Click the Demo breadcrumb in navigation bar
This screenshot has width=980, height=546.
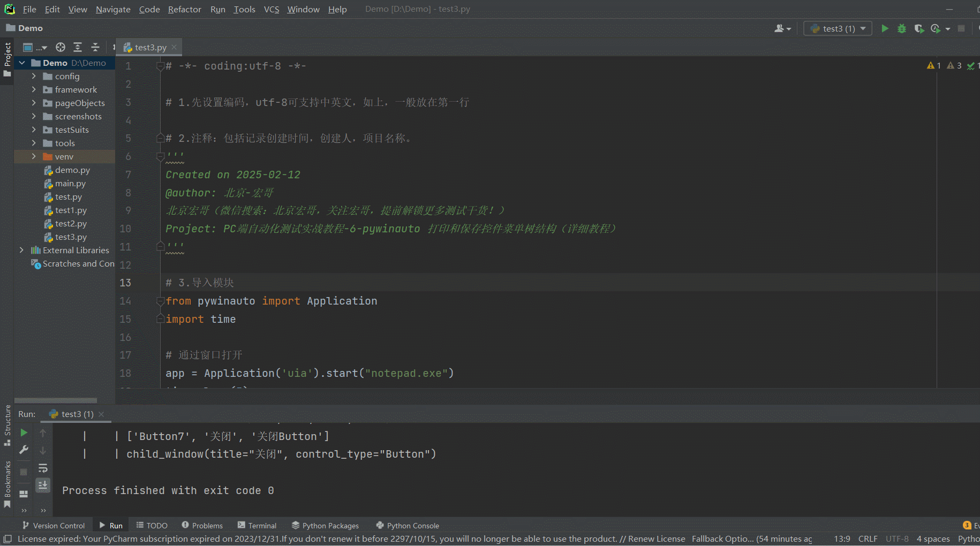tap(25, 28)
